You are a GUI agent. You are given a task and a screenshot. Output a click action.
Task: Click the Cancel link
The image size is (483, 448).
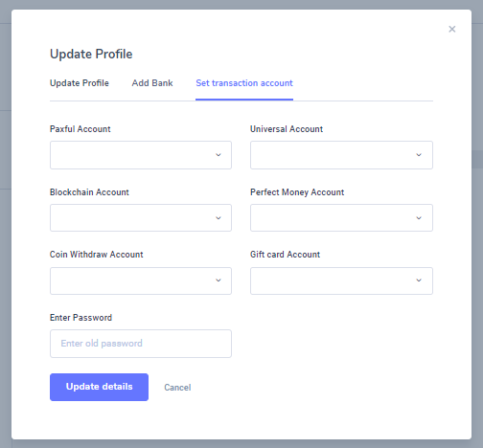tap(177, 388)
